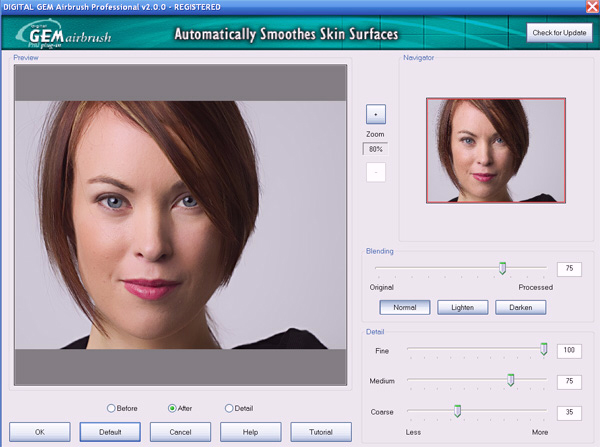Click the Blending slider handle
Viewport: 600px width, 447px height.
(x=503, y=268)
